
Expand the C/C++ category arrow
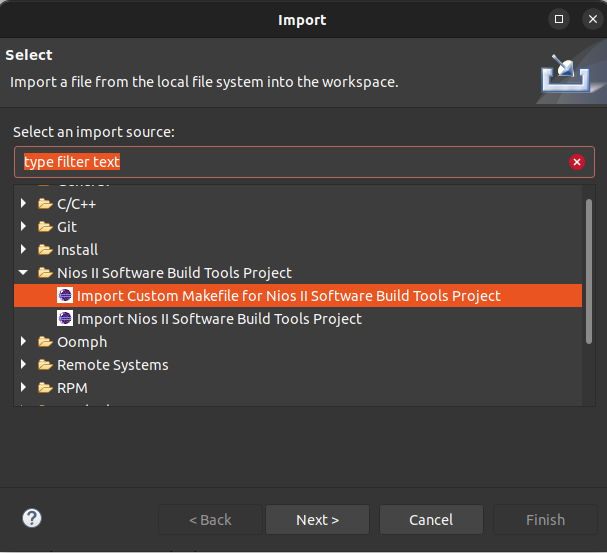pyautogui.click(x=24, y=204)
